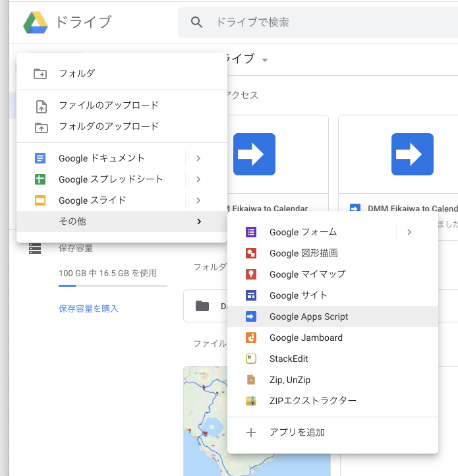Choose Google 図形描画 from the submenu
Screen dimensions: 458x476
coord(333,253)
